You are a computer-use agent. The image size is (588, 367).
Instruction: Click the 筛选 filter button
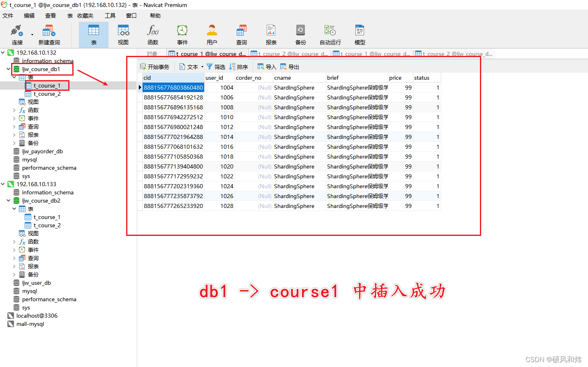point(216,67)
